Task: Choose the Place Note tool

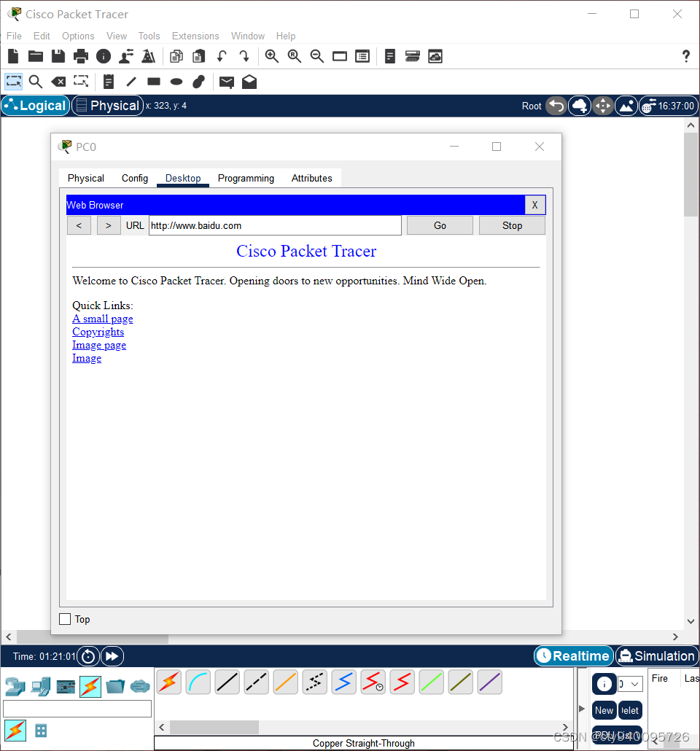Action: (x=109, y=82)
